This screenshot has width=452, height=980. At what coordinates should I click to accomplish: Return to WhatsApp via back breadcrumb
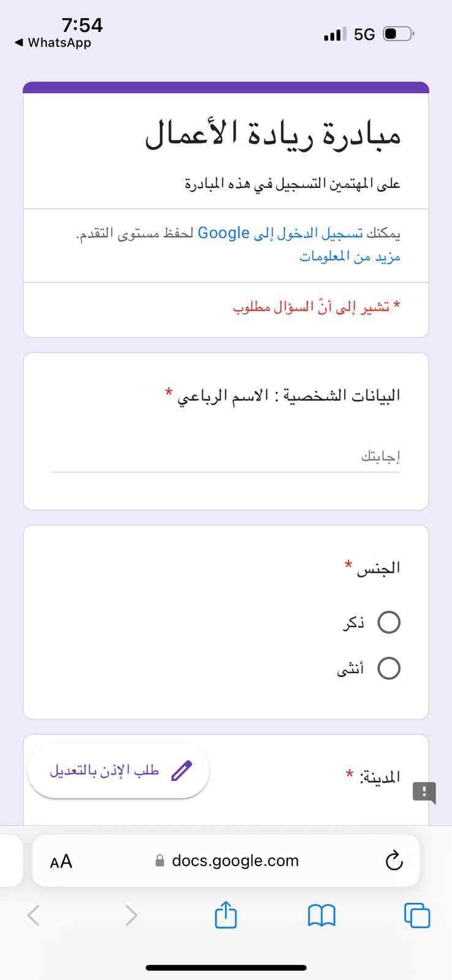coord(53,43)
